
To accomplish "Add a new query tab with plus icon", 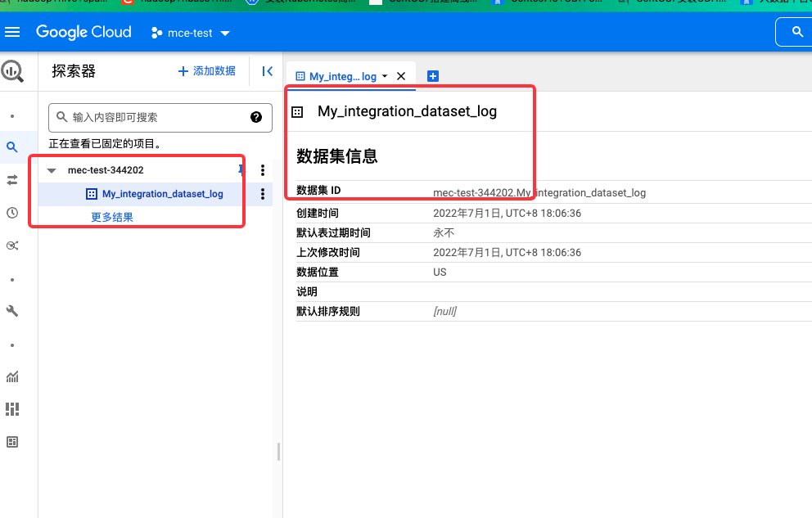I will tap(433, 76).
